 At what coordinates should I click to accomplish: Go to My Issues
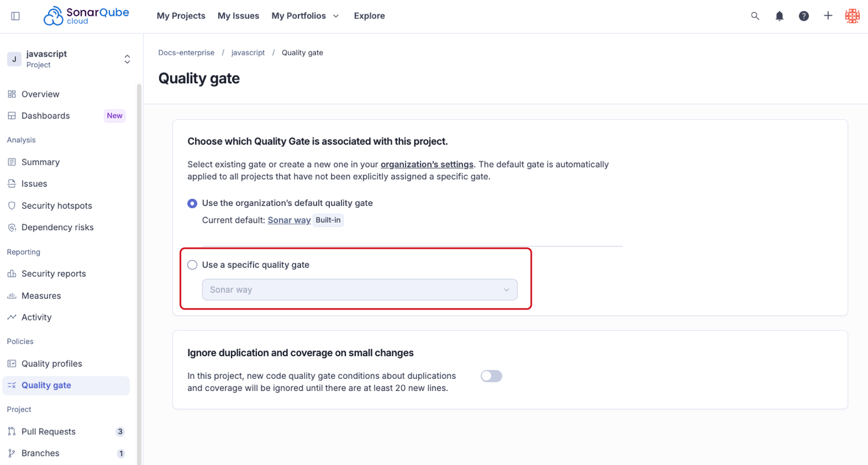[238, 16]
